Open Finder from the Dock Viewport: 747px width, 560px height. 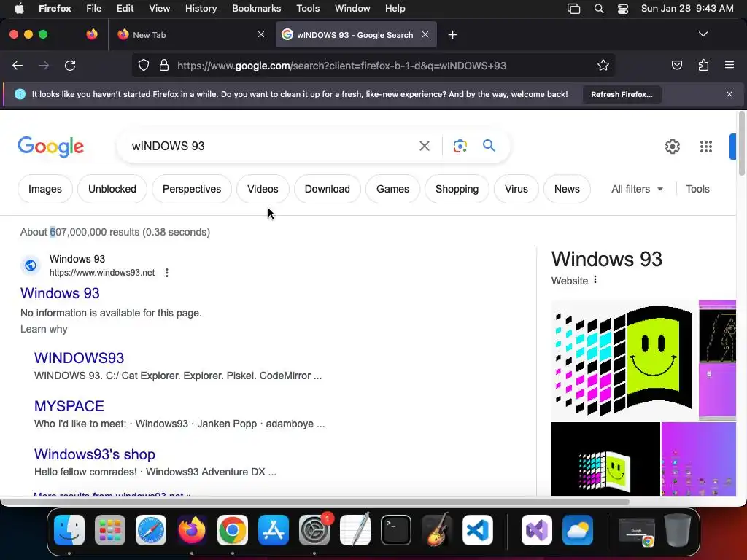[69, 530]
